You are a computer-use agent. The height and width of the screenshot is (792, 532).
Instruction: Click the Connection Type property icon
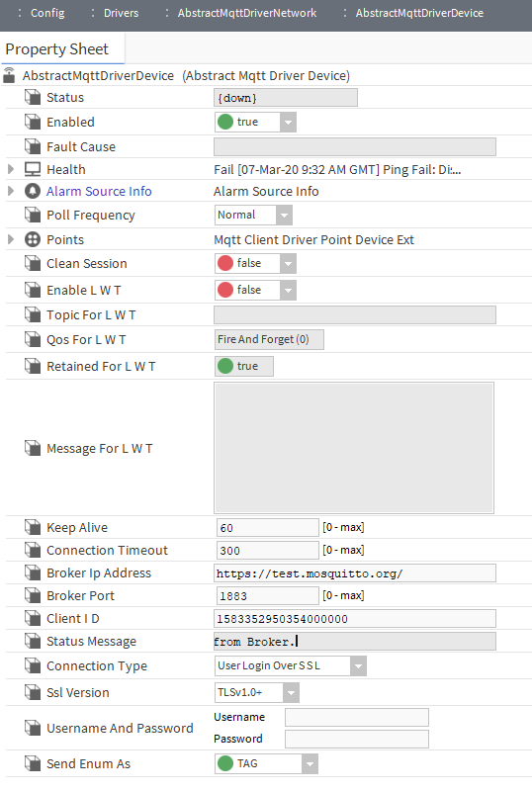(x=33, y=665)
